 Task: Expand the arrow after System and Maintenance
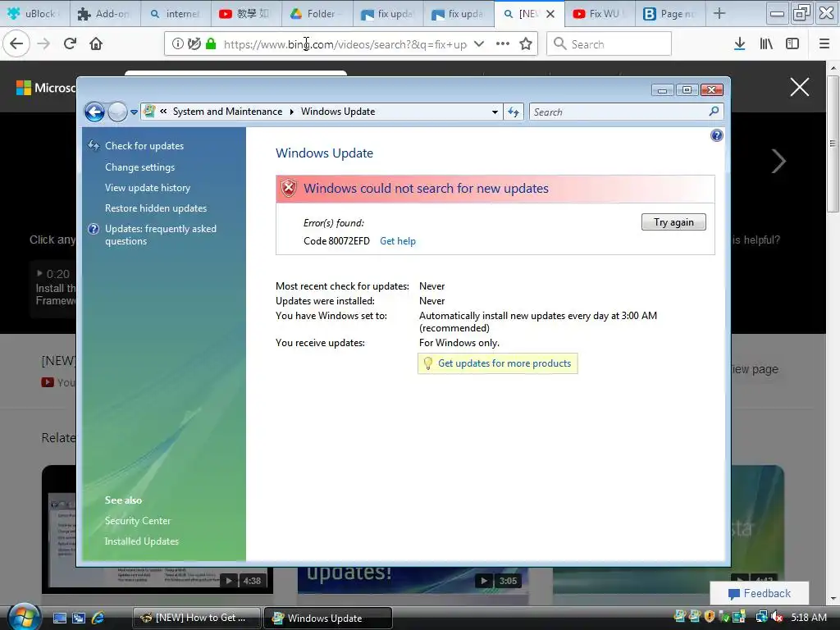[x=292, y=112]
